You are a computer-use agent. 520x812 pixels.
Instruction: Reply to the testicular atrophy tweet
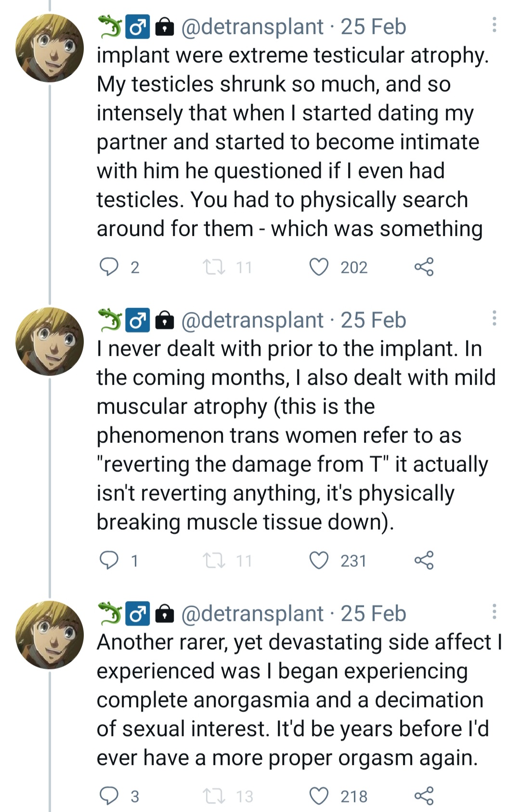click(x=109, y=266)
